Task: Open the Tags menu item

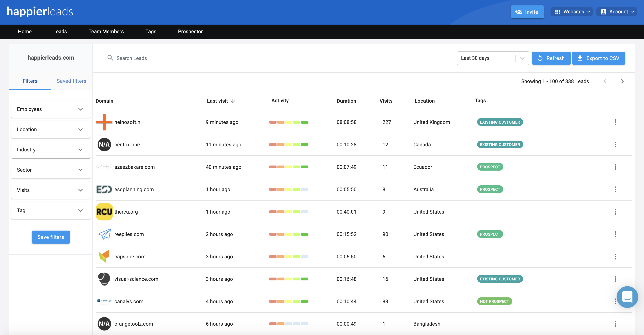Action: click(x=151, y=31)
